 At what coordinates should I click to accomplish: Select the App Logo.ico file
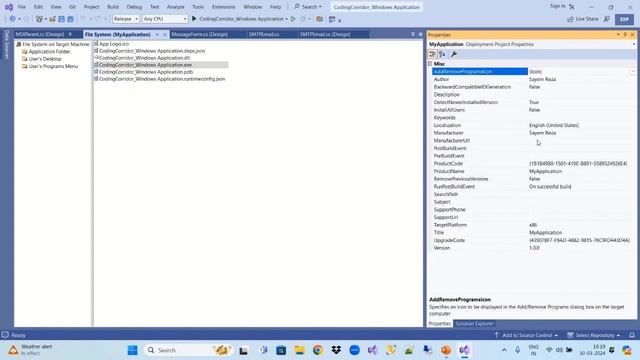[x=114, y=44]
